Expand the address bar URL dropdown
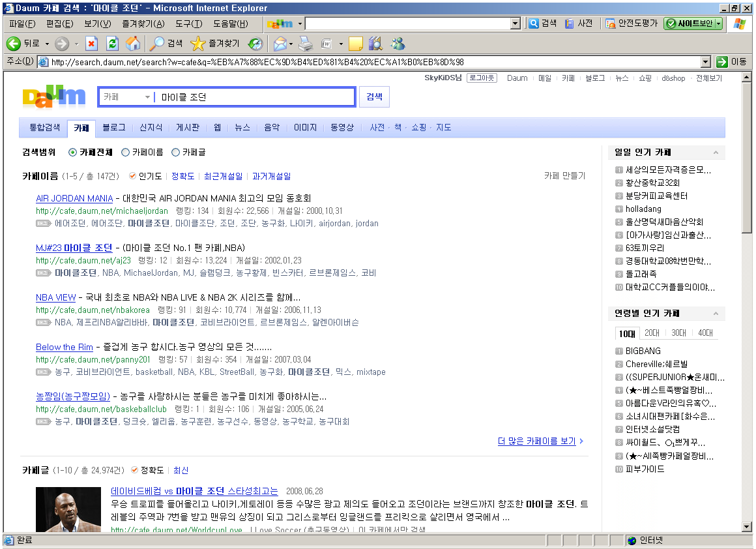 [x=706, y=62]
